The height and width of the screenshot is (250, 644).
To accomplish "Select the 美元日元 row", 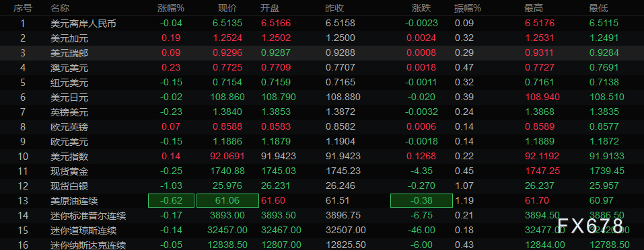I will 322,97.
